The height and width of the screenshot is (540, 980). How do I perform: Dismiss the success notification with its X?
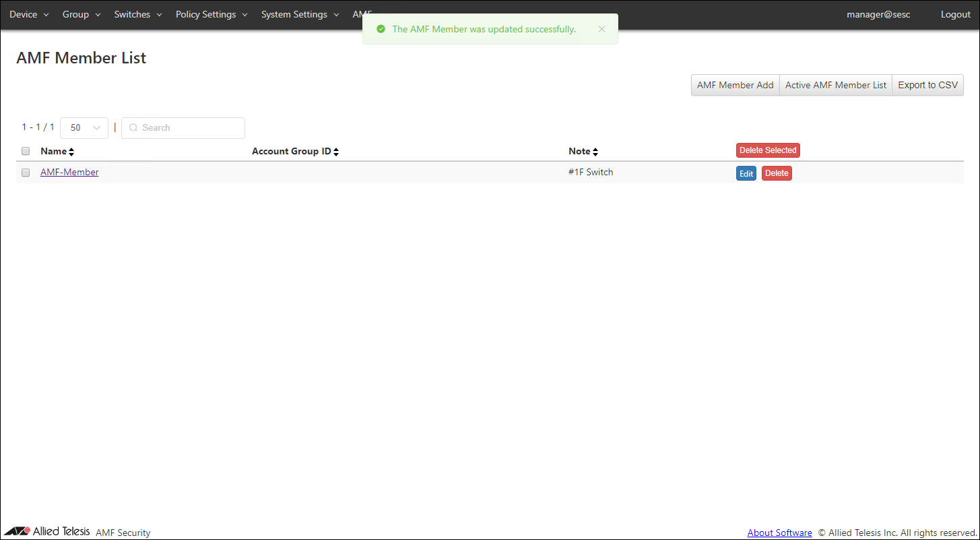(x=601, y=29)
